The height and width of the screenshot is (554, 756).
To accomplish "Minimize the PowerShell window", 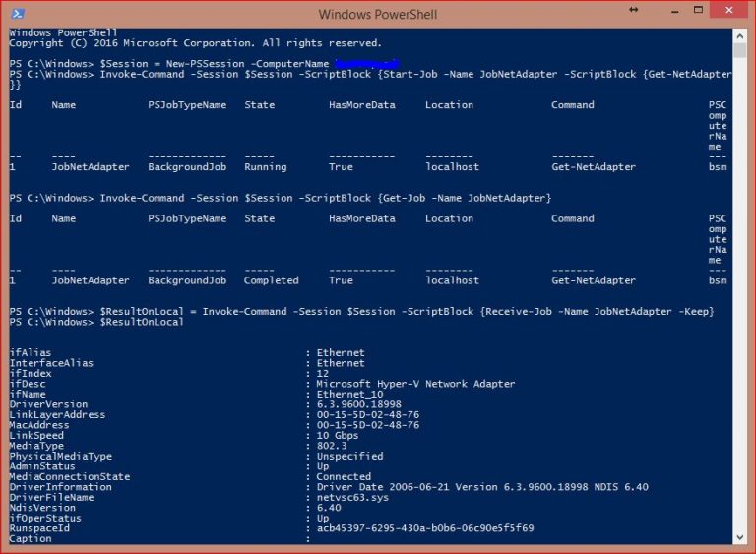I will (x=675, y=11).
